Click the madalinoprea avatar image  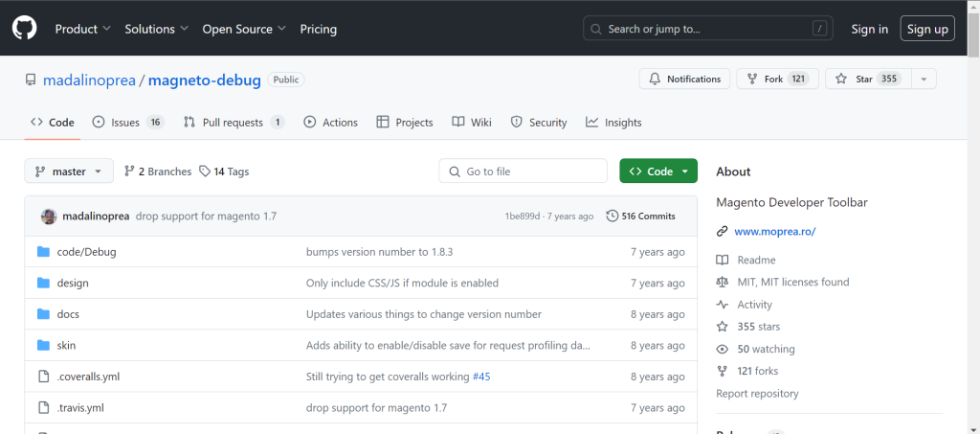tap(49, 217)
